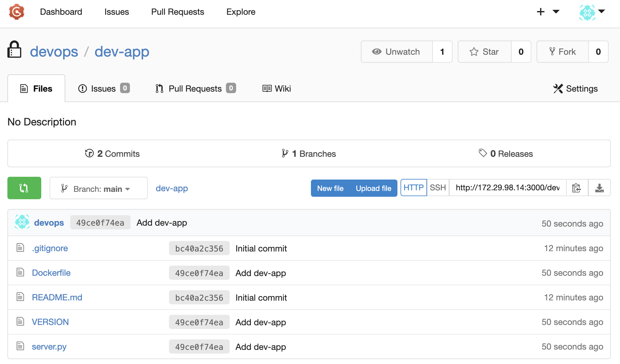Click the Fork repository button
This screenshot has width=620, height=364.
(x=562, y=52)
